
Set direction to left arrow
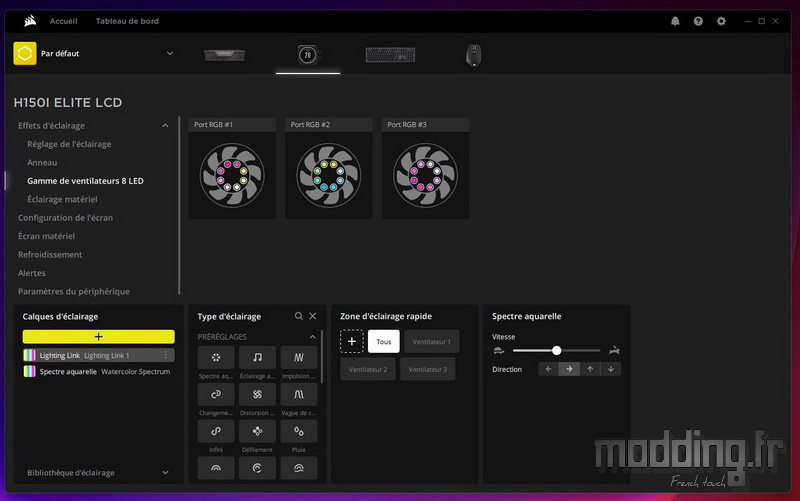(548, 369)
